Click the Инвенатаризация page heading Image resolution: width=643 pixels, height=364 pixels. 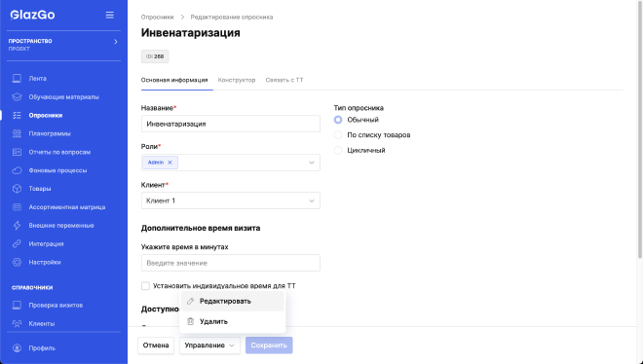click(191, 33)
